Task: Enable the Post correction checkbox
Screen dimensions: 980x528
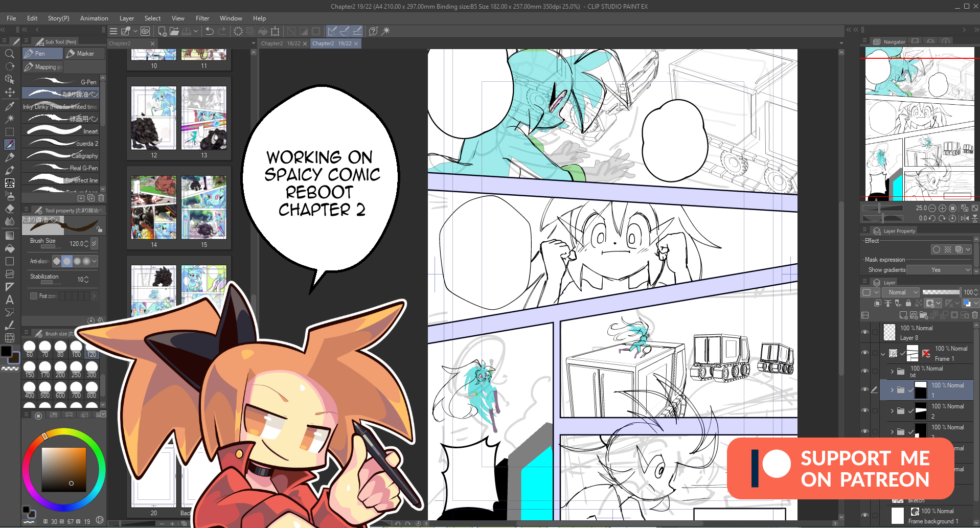Action: pos(34,296)
